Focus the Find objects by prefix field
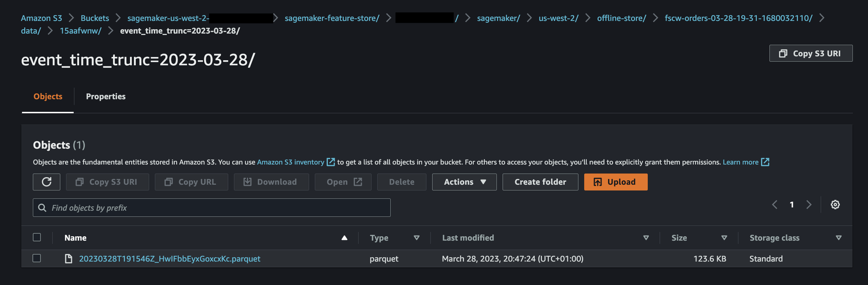This screenshot has height=285, width=868. coord(212,208)
